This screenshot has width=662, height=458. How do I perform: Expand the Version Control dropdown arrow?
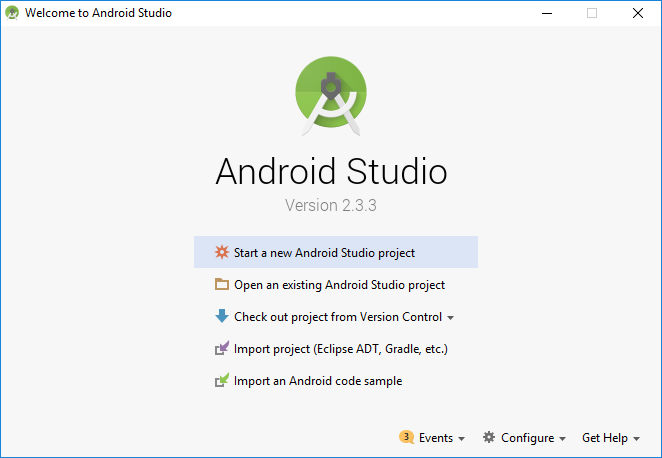[450, 318]
